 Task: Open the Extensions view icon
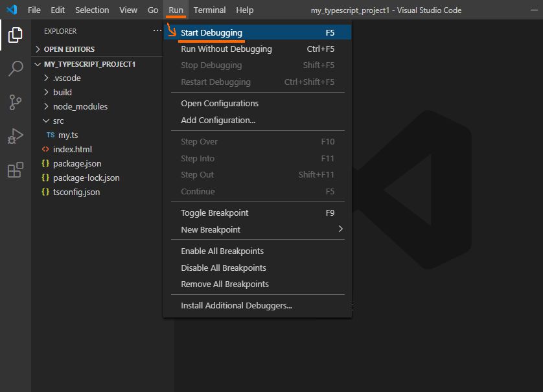(15, 170)
